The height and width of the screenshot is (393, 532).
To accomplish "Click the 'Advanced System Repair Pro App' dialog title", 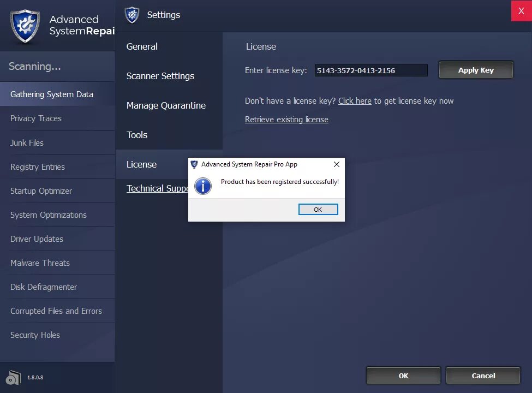I will tap(249, 164).
